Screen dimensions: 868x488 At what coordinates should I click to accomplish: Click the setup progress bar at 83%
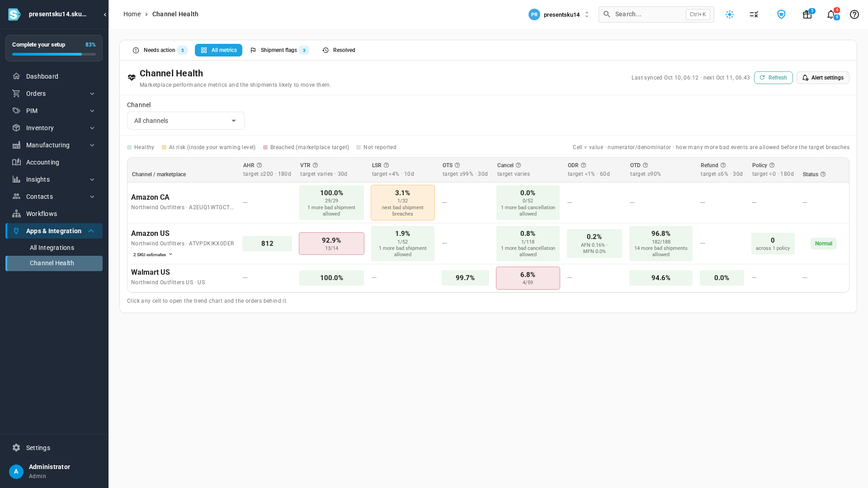(54, 54)
